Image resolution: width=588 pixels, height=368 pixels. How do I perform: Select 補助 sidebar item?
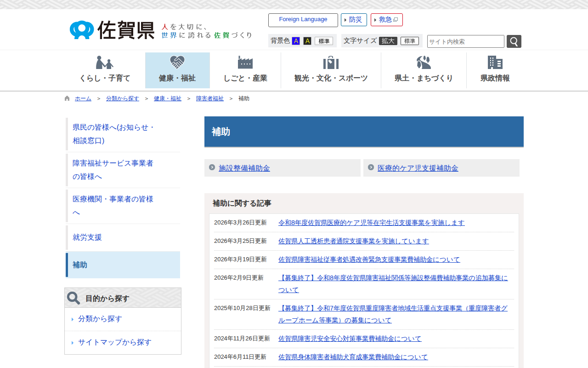pyautogui.click(x=123, y=265)
